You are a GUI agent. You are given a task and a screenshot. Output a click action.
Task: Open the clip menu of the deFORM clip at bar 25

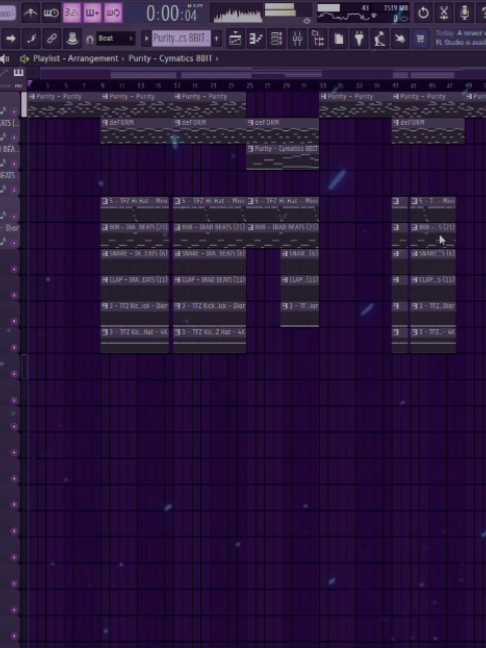click(x=250, y=123)
